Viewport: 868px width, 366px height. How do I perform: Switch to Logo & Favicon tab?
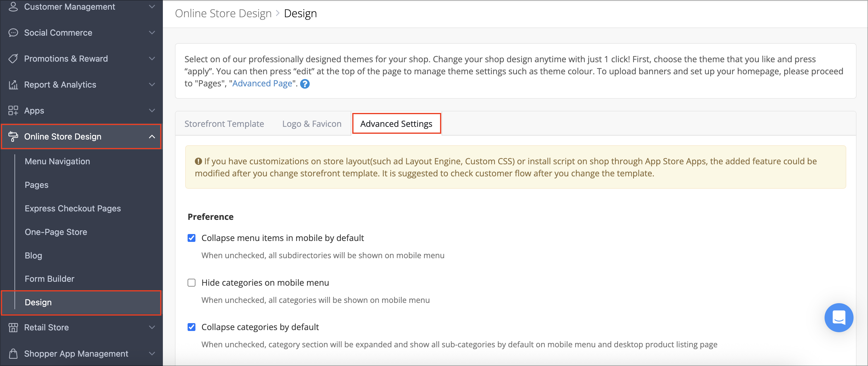(x=312, y=124)
